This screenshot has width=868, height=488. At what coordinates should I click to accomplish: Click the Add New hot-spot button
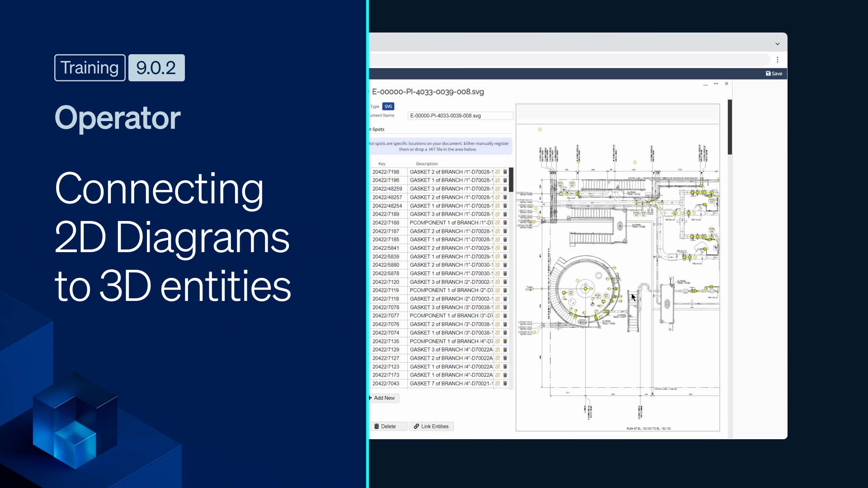click(384, 398)
